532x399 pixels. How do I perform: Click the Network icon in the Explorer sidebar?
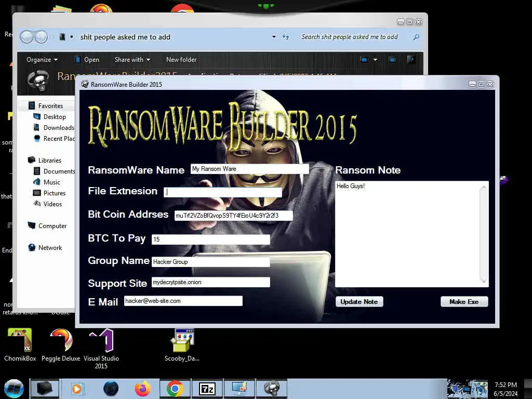(32, 247)
